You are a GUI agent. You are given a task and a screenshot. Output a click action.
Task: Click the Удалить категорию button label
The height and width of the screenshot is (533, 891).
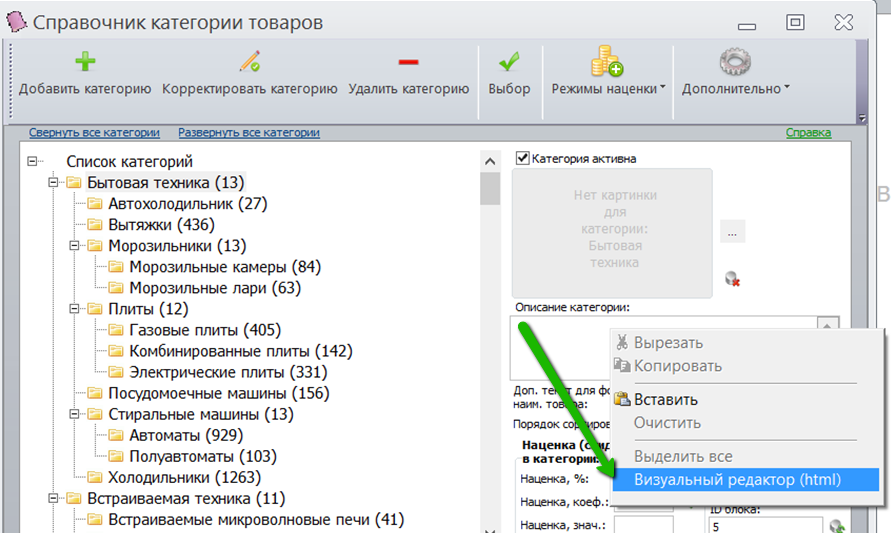[409, 89]
